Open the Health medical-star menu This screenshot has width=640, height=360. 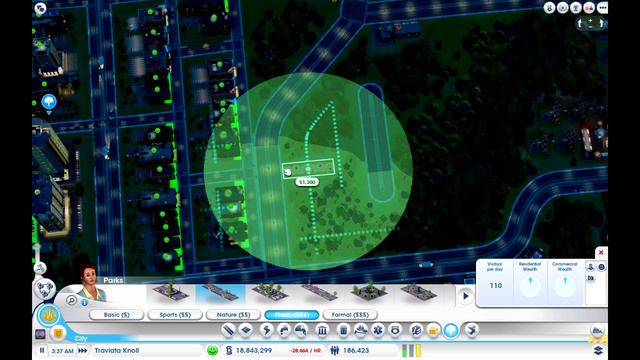(x=378, y=330)
